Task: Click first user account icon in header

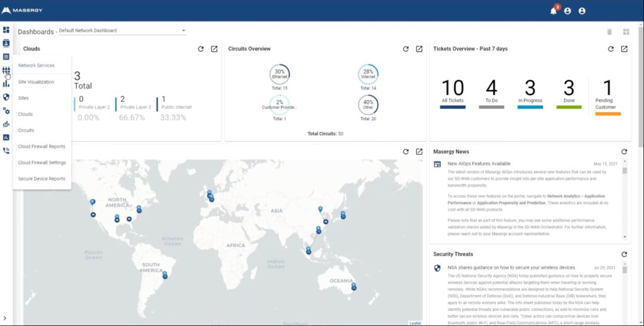Action: (x=568, y=11)
